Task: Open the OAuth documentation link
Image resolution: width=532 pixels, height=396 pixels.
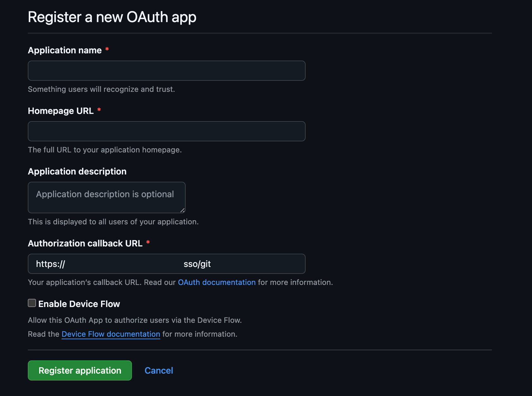Action: (x=217, y=282)
